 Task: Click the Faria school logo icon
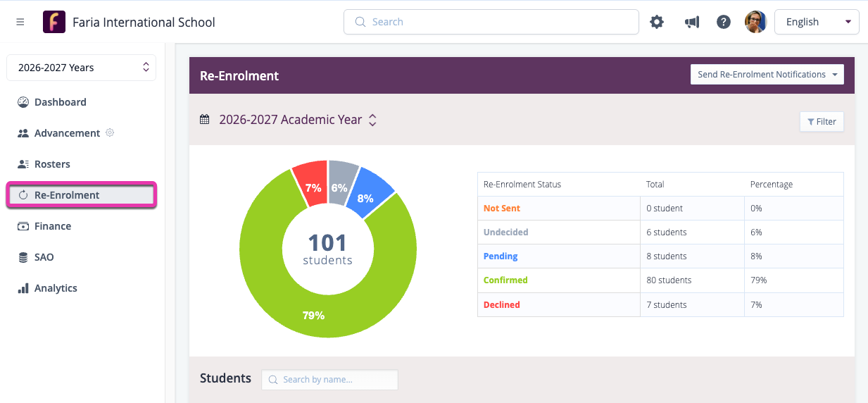(x=54, y=22)
